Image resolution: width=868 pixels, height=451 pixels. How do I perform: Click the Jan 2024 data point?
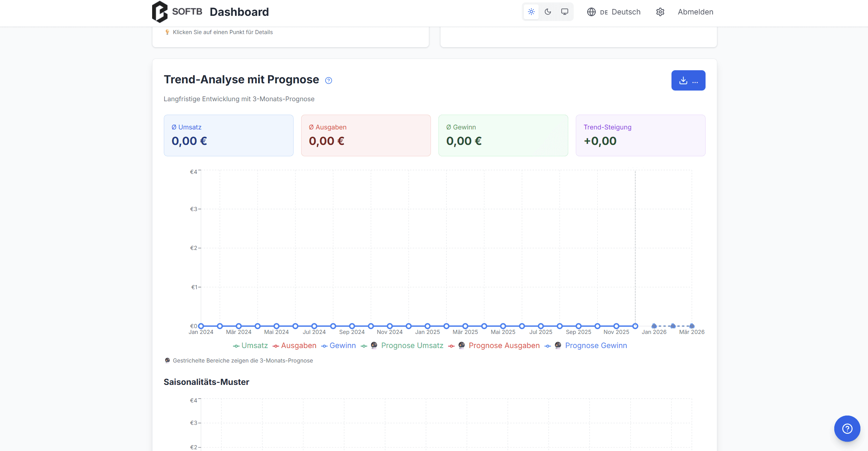201,326
